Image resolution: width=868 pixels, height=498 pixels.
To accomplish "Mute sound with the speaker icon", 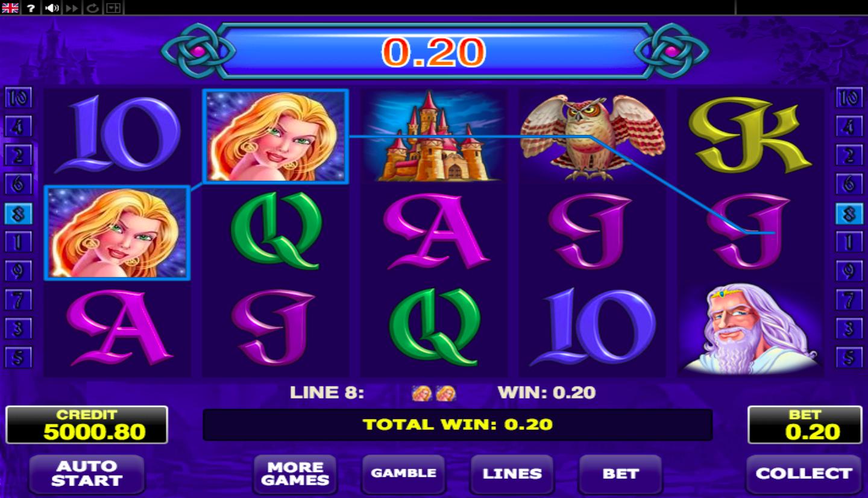I will 52,8.
